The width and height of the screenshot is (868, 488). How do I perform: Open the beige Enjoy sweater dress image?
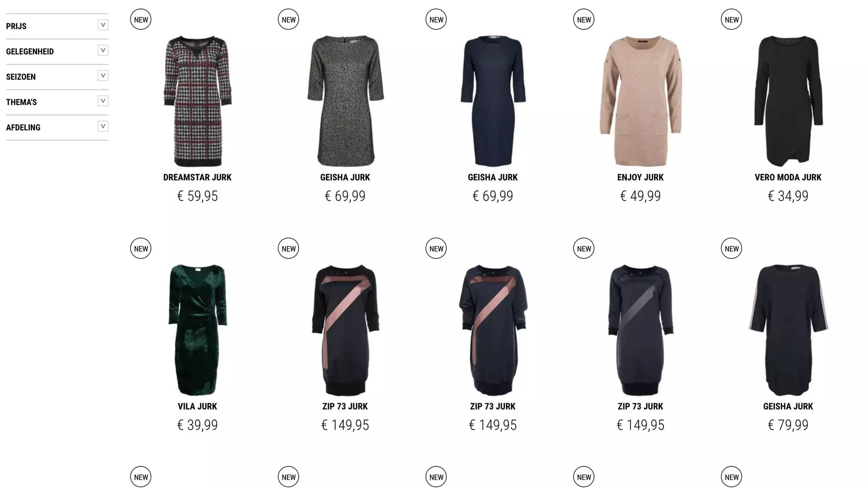pyautogui.click(x=640, y=101)
